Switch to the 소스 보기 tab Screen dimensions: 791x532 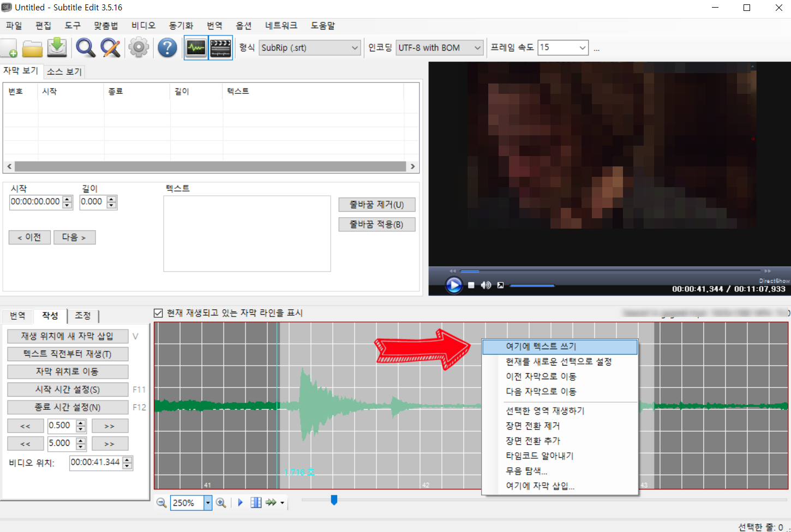click(x=64, y=71)
